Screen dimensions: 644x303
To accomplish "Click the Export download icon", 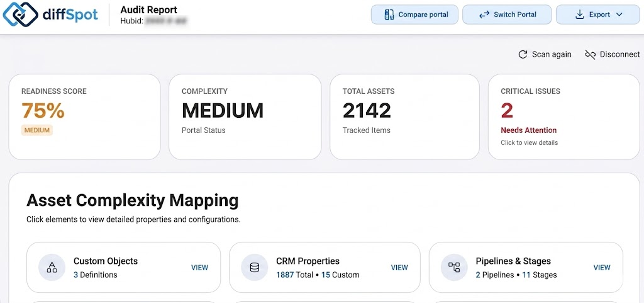I will (579, 14).
